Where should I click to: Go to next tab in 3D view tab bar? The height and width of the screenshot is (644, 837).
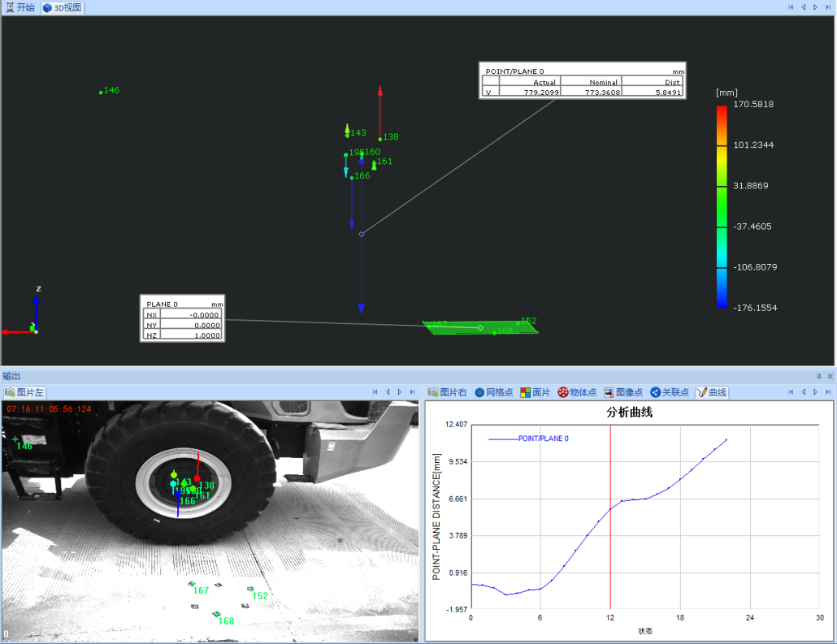click(x=816, y=7)
